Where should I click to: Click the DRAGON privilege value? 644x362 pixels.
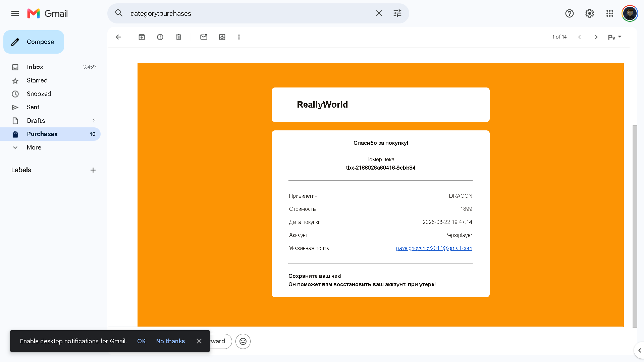pyautogui.click(x=461, y=196)
